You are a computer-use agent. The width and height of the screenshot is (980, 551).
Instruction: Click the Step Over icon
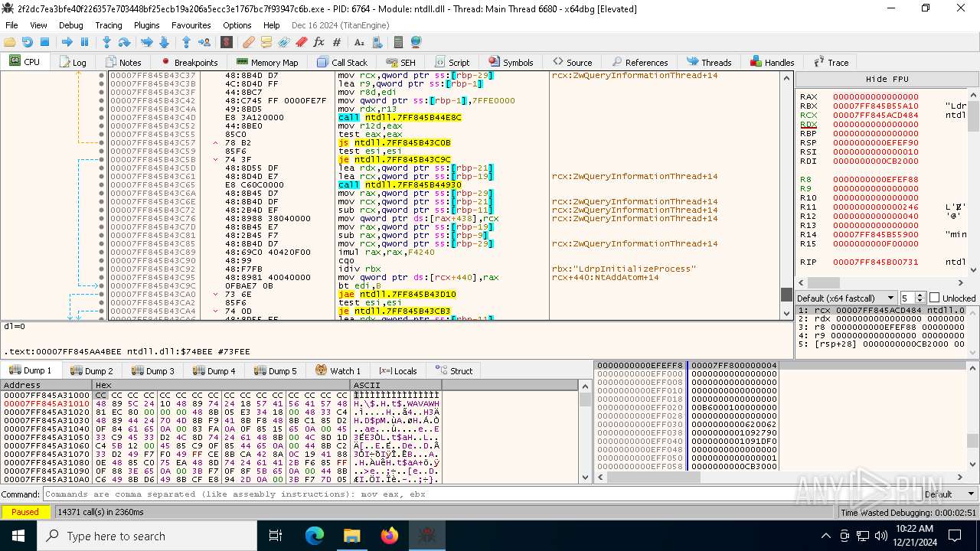pyautogui.click(x=124, y=42)
